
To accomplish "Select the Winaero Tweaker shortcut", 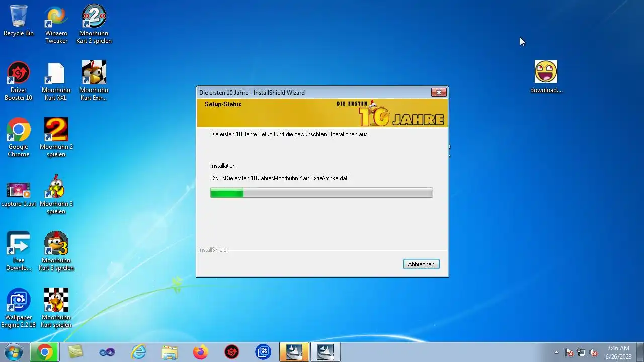I will pos(56,24).
